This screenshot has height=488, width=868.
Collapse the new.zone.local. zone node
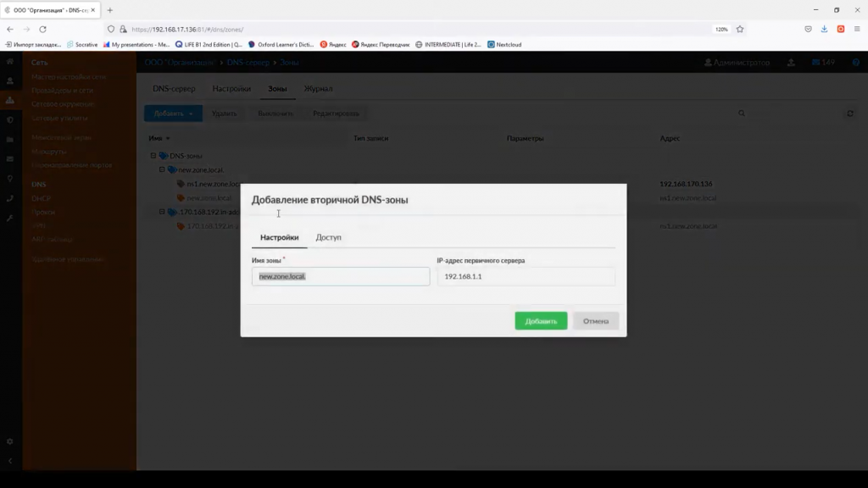(162, 169)
